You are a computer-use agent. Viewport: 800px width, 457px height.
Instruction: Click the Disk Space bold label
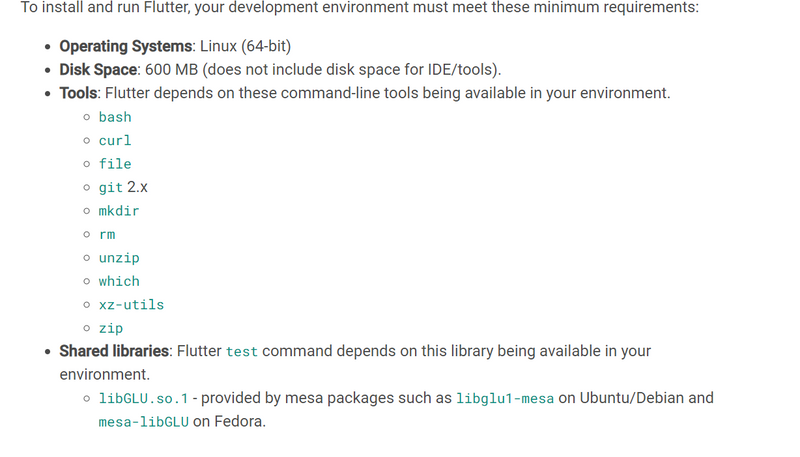(x=98, y=70)
